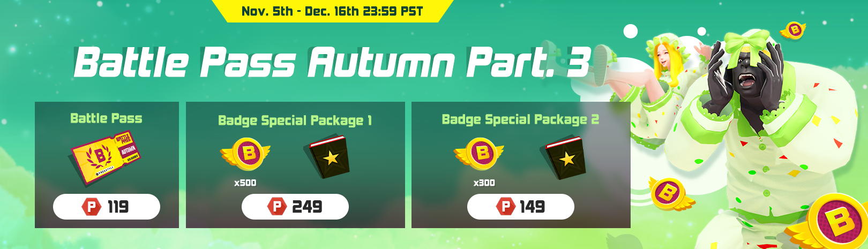Click the winged B coin x500 icon
Screen dimensions: 868x249
pos(246,155)
